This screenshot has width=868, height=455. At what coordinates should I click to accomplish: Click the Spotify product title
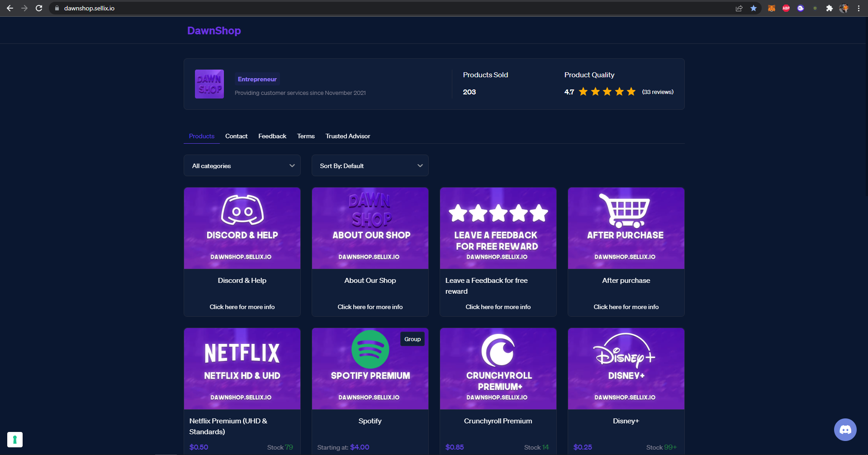(370, 421)
